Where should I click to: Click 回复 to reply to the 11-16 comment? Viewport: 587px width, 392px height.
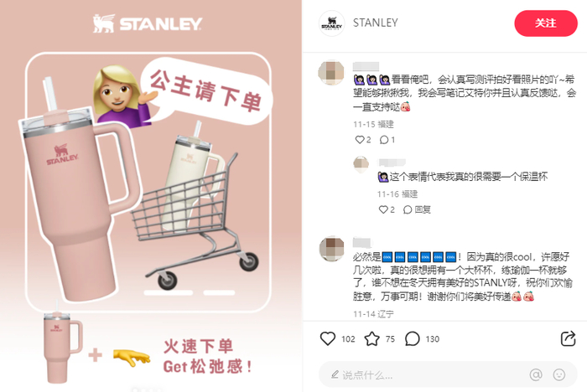(417, 209)
